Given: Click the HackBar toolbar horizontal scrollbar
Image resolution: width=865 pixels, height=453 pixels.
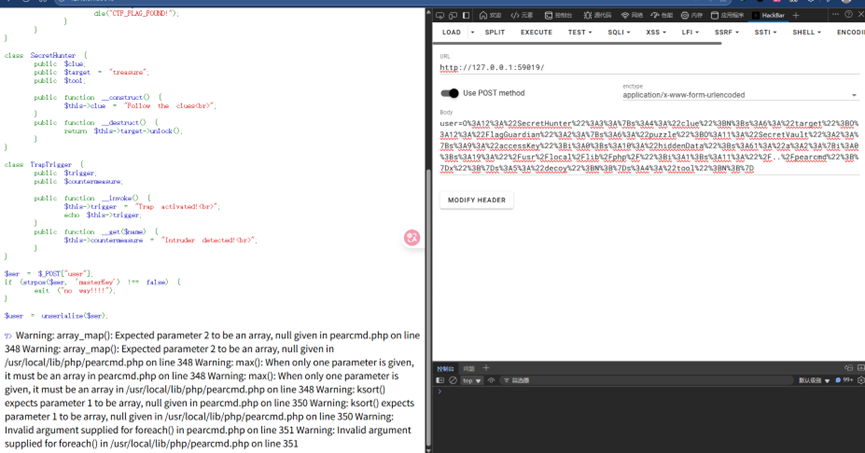Looking at the screenshot, I should [x=577, y=43].
